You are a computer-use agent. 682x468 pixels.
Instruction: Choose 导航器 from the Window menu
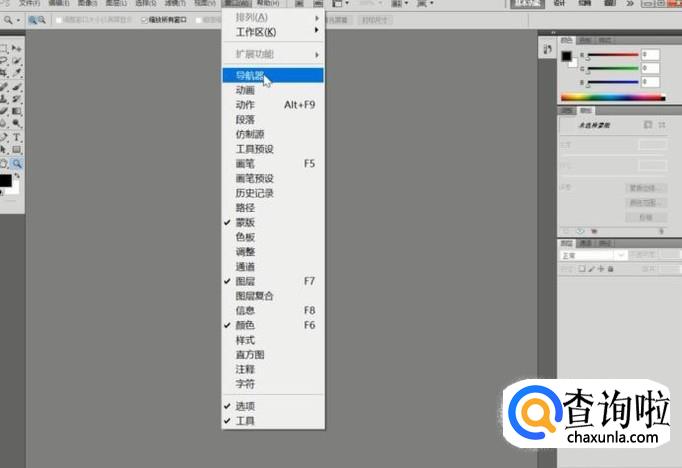pyautogui.click(x=273, y=75)
